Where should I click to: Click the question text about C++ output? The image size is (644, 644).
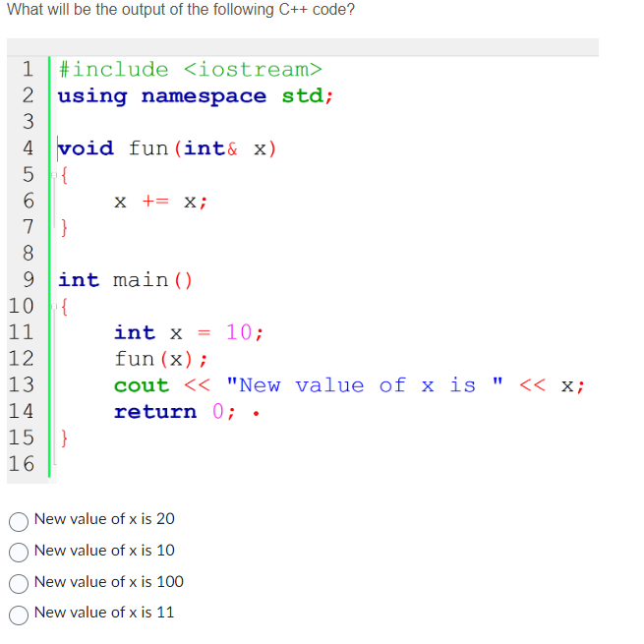pos(181,10)
